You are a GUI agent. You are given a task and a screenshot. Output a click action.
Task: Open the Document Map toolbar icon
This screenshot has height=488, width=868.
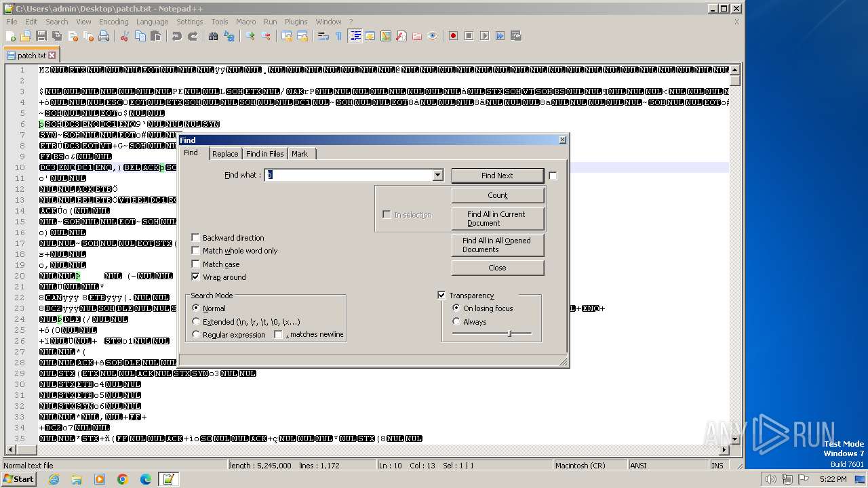click(x=386, y=36)
